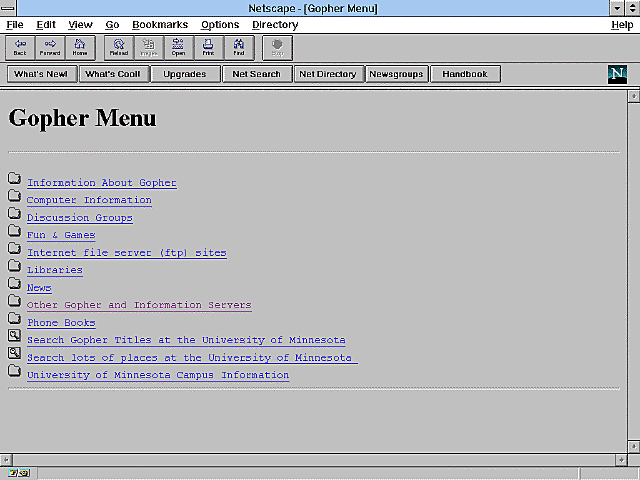This screenshot has height=480, width=640.
Task: Click folder icon beside Information About Gopher
Action: tap(14, 178)
